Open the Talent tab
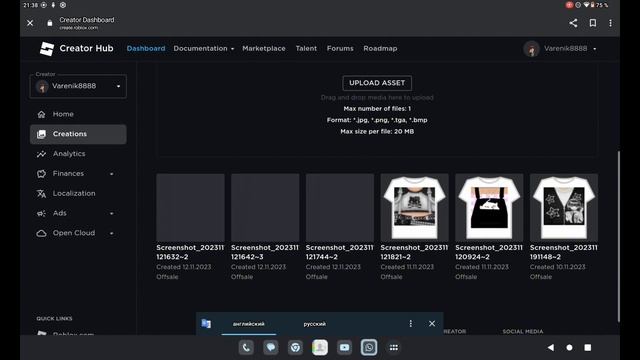640x360 pixels. (x=306, y=48)
